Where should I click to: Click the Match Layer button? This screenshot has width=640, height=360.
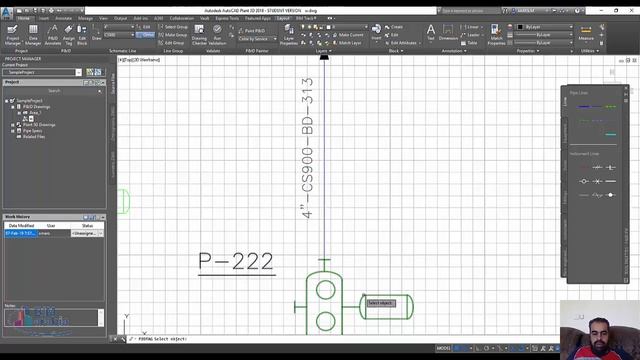pos(347,43)
